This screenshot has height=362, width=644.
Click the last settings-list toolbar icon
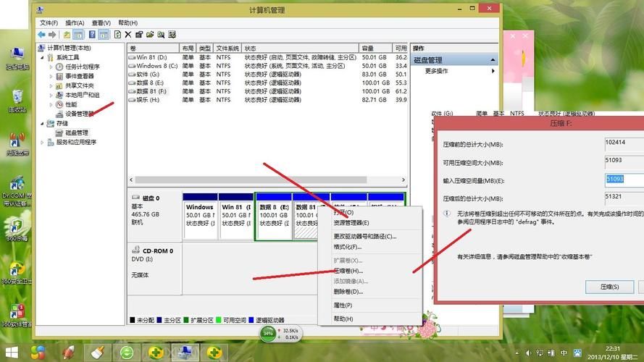(172, 35)
